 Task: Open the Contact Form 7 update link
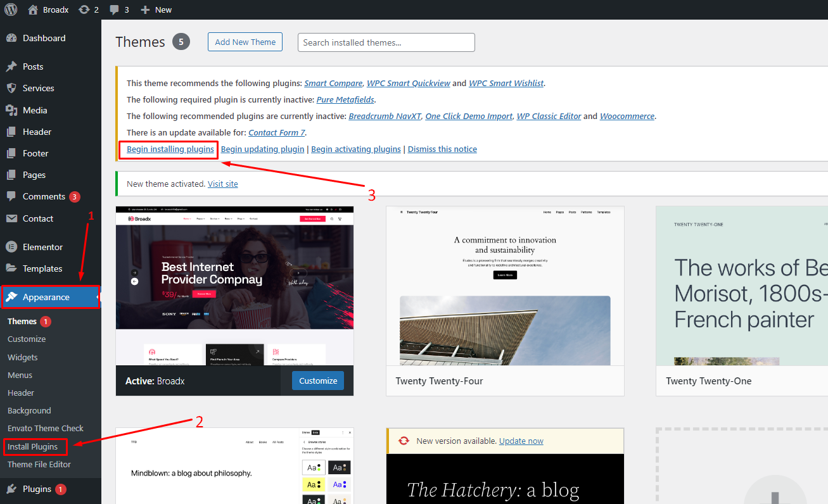pos(277,132)
